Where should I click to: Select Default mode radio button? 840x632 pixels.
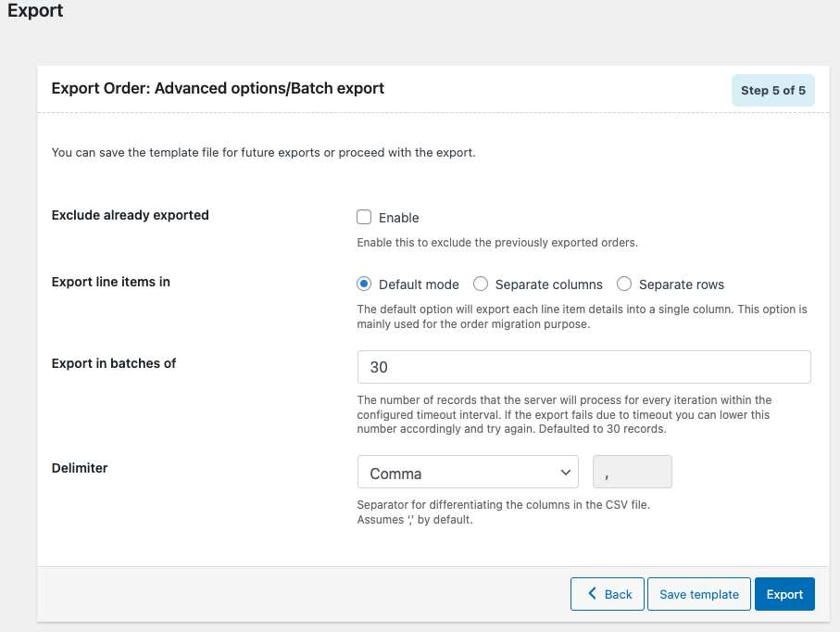click(x=364, y=284)
